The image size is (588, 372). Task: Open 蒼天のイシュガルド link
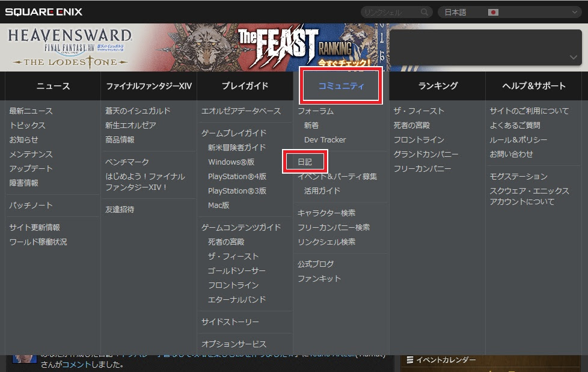coord(138,111)
